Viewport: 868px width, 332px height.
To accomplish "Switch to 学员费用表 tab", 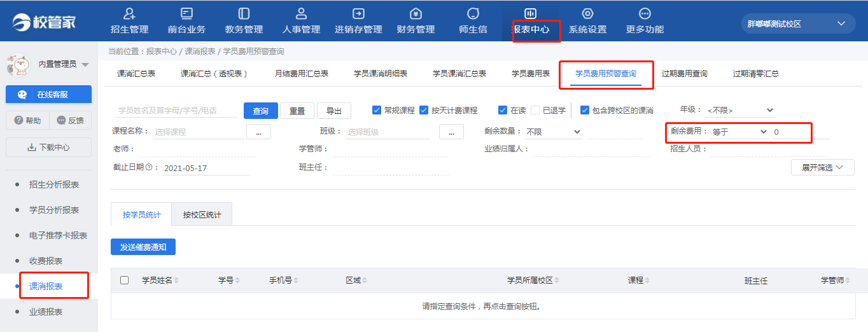I will pyautogui.click(x=531, y=74).
